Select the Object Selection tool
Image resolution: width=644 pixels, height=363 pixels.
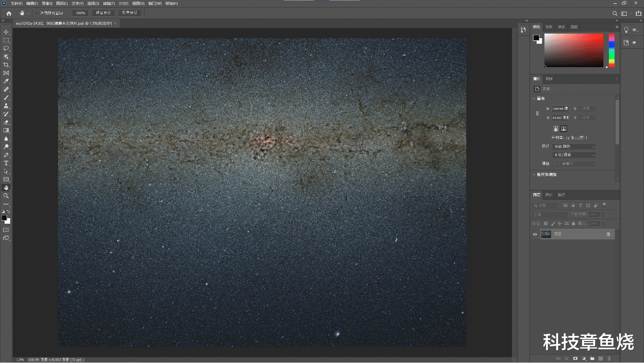6,56
